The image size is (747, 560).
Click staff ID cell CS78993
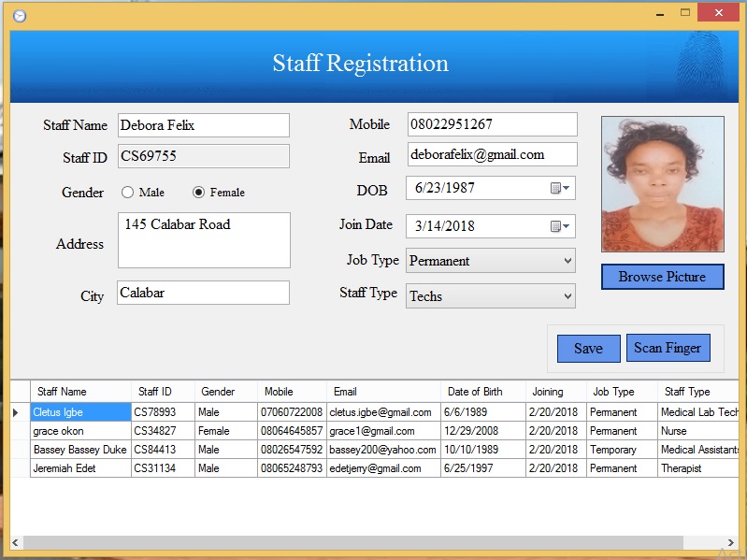point(163,412)
